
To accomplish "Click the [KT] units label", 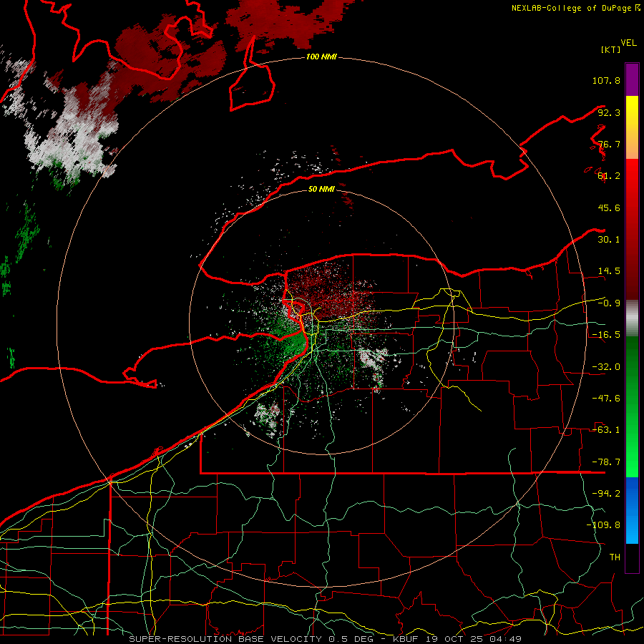I will [x=611, y=49].
